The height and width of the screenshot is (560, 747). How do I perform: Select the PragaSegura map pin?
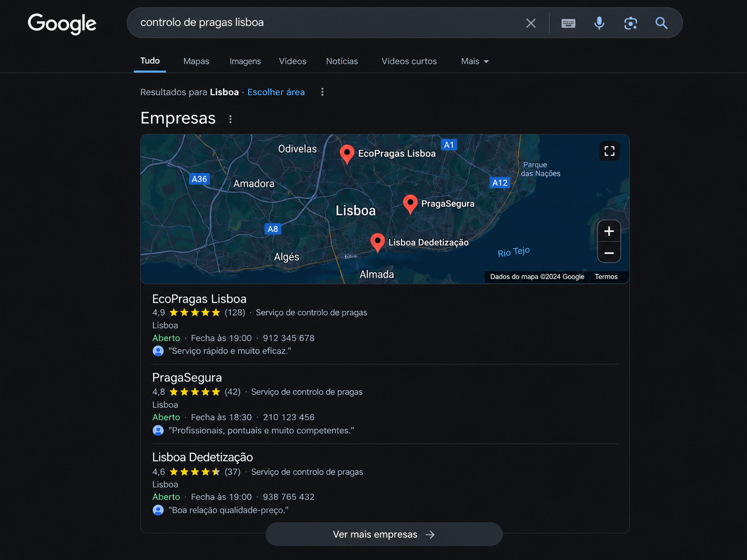coord(410,204)
